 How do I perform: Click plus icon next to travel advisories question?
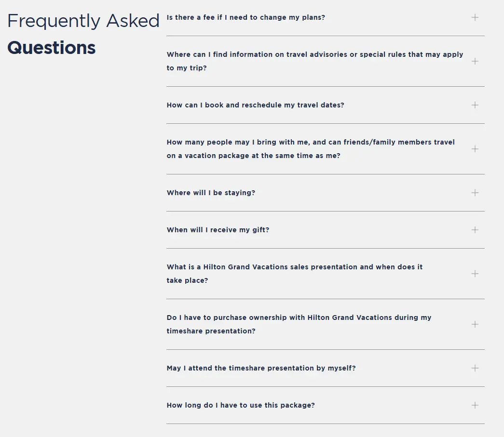pyautogui.click(x=475, y=61)
